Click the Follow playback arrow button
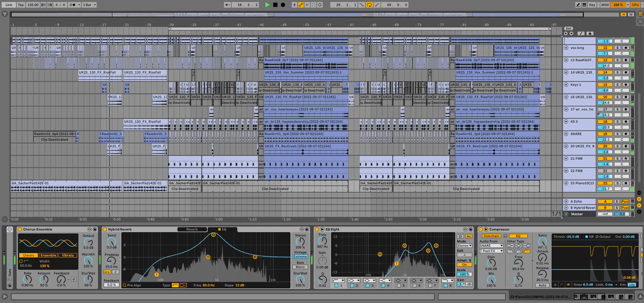The height and width of the screenshot is (303, 644). (228, 5)
